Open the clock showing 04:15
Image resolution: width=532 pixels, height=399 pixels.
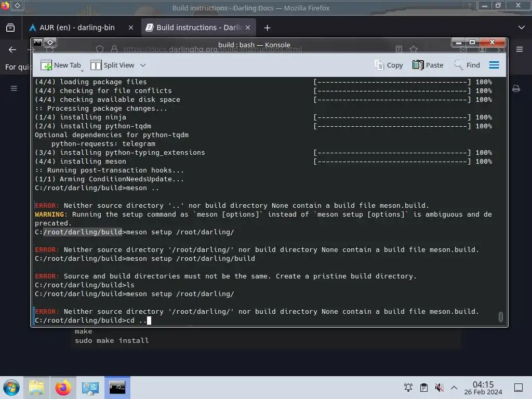(483, 388)
